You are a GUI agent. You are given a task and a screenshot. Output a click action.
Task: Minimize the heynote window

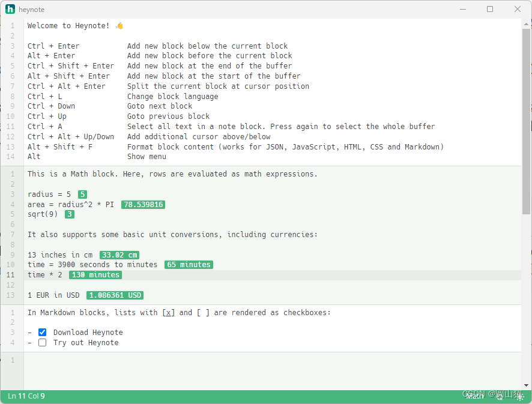463,9
